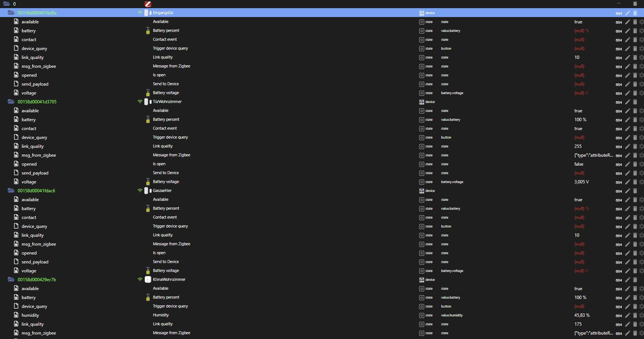Select the device_query state under Gaszaehler

(x=34, y=226)
